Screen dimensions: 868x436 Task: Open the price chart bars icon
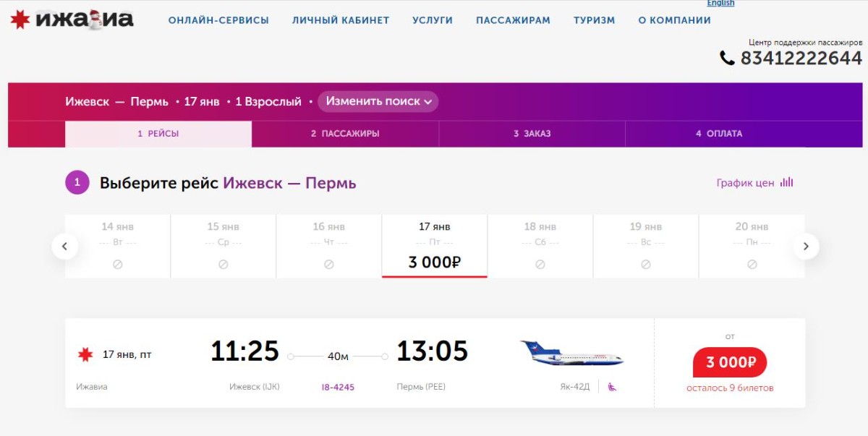point(787,183)
